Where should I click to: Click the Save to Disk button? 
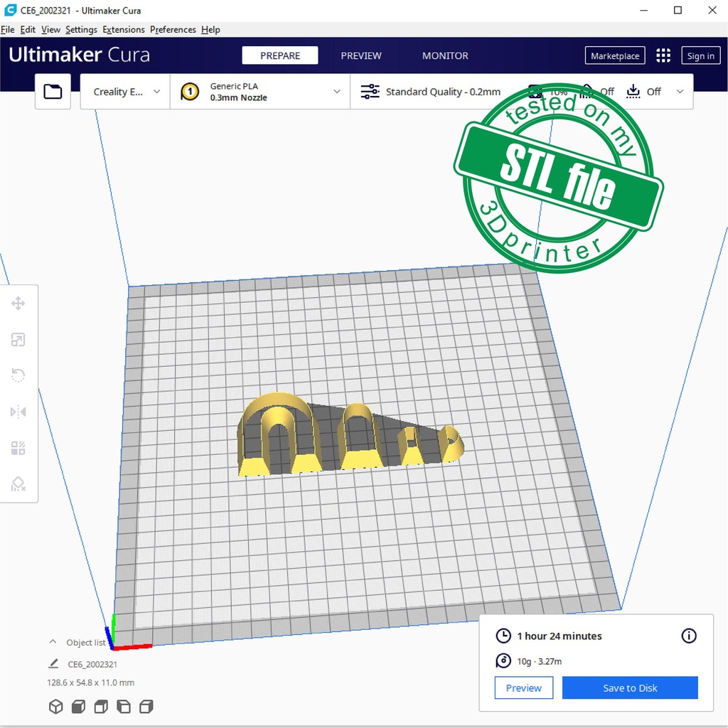[x=630, y=687]
